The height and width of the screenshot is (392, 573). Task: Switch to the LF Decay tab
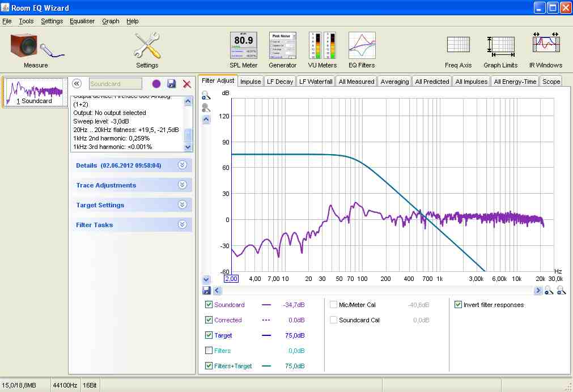click(280, 82)
